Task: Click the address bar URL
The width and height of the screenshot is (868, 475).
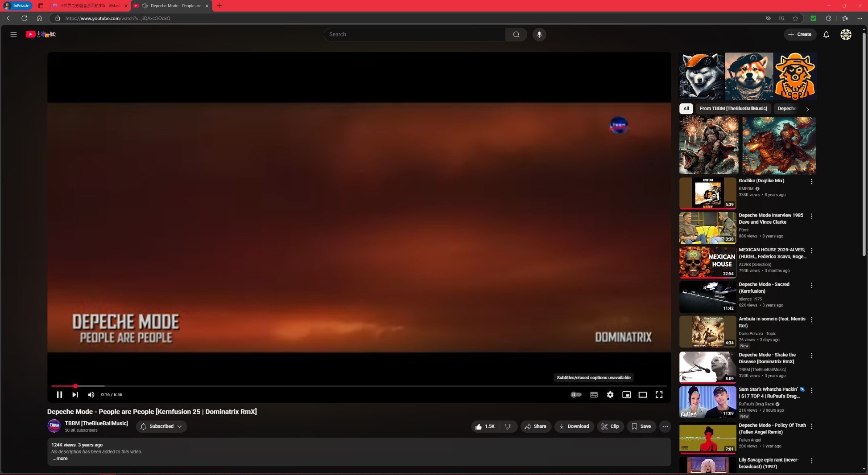Action: point(118,18)
